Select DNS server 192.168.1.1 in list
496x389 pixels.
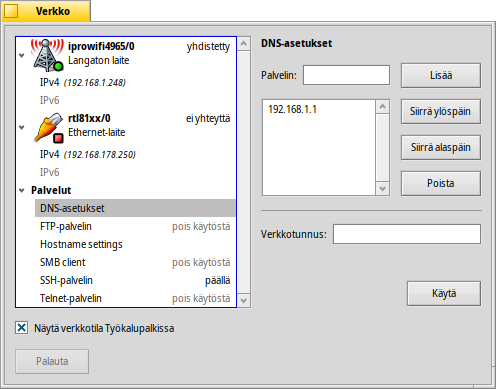[x=319, y=109]
